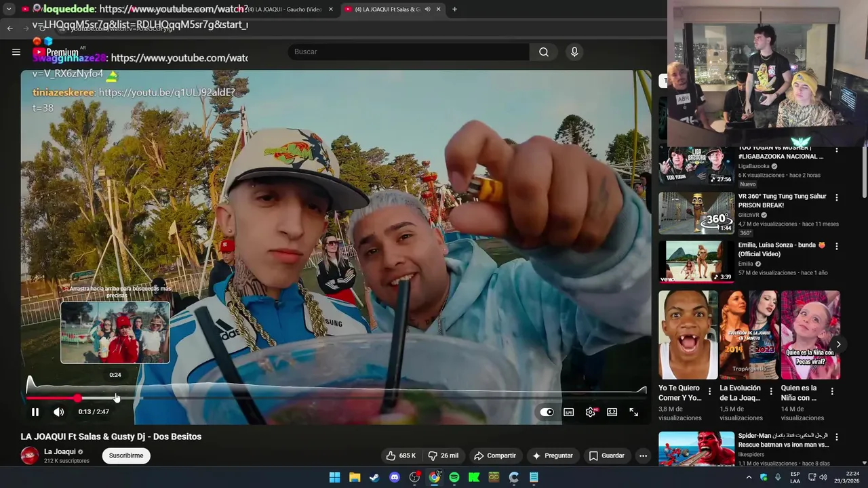Viewport: 868px width, 488px height.
Task: Seek the progress bar to the 0:24 hover point
Action: pyautogui.click(x=116, y=398)
